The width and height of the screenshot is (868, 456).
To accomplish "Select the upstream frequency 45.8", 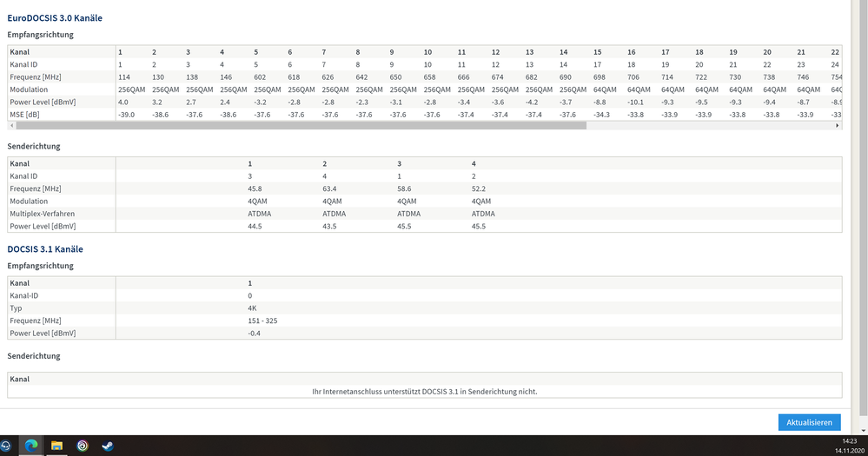I will [255, 188].
